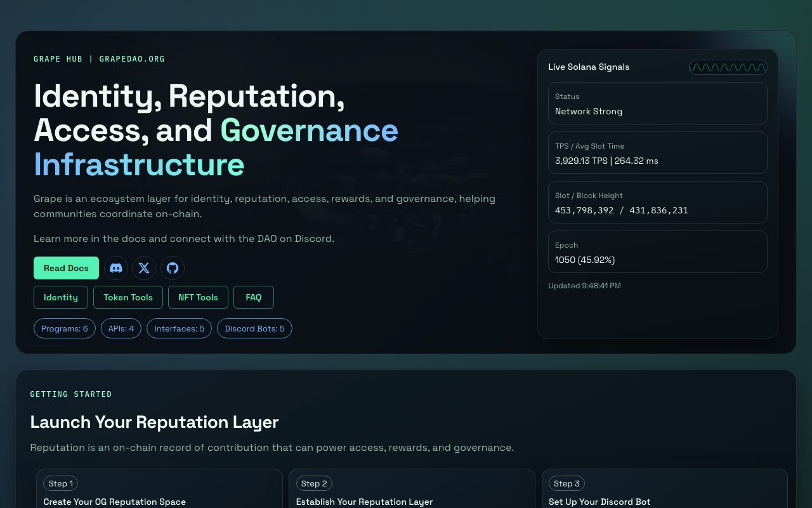Open the X (Twitter) icon link

pos(144,268)
